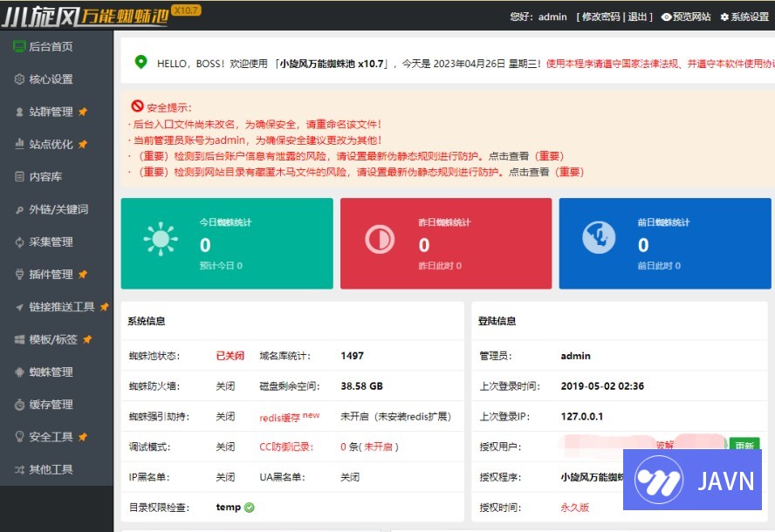Click the domain count value 1497
This screenshot has width=775, height=532.
coord(352,356)
